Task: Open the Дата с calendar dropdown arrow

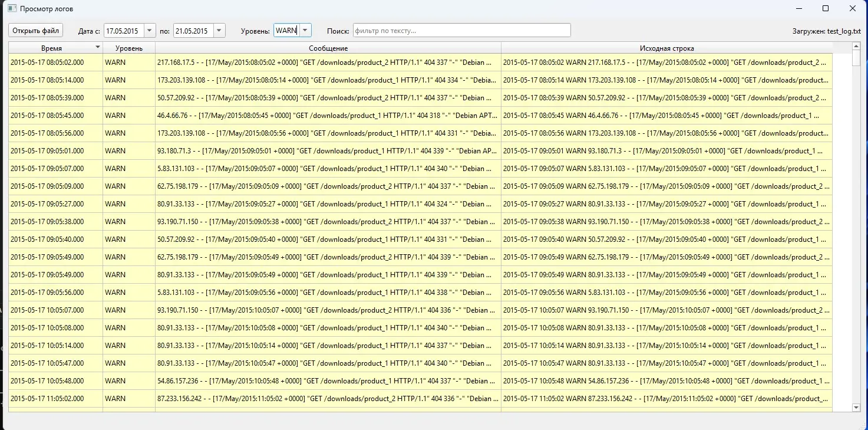Action: click(150, 31)
